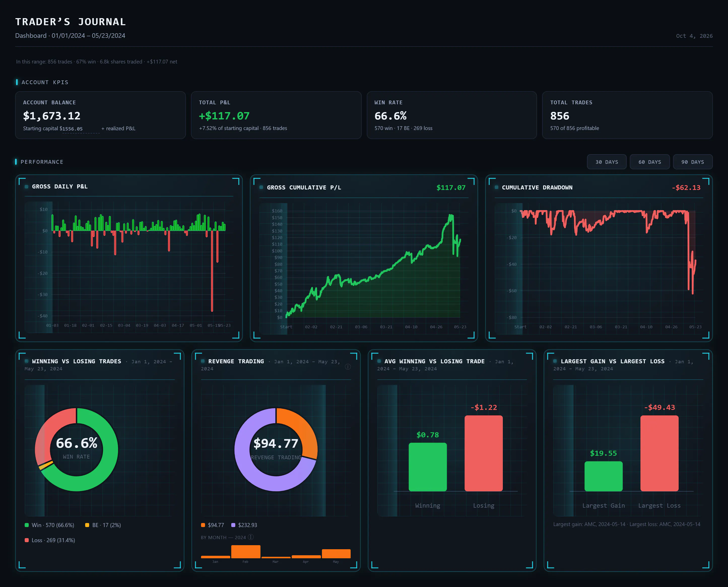Viewport: 728px width, 587px height.
Task: Click the "Largest gain: AMC, 2024-05-14" footnote
Action: (589, 524)
